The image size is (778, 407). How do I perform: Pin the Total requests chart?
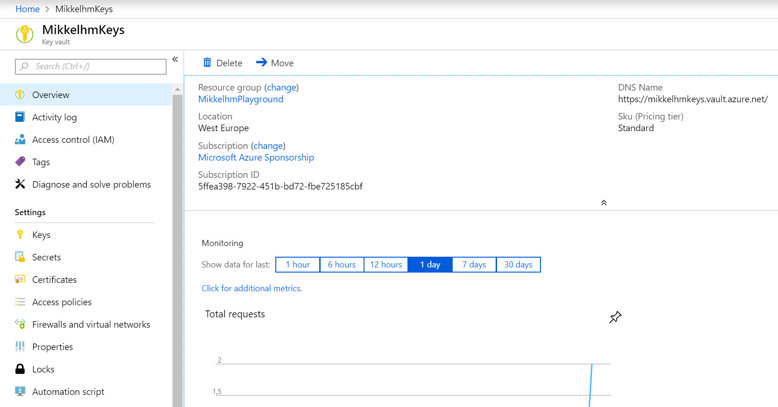pyautogui.click(x=615, y=317)
